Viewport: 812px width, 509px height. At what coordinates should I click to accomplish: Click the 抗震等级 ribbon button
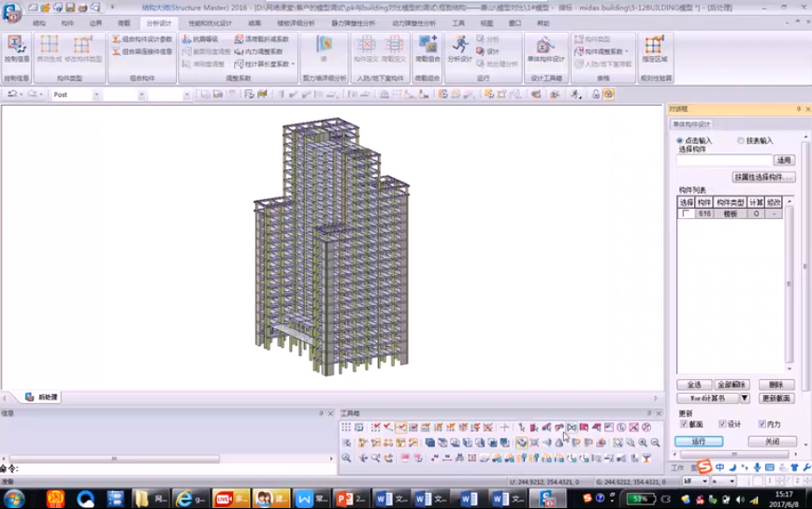click(x=200, y=39)
